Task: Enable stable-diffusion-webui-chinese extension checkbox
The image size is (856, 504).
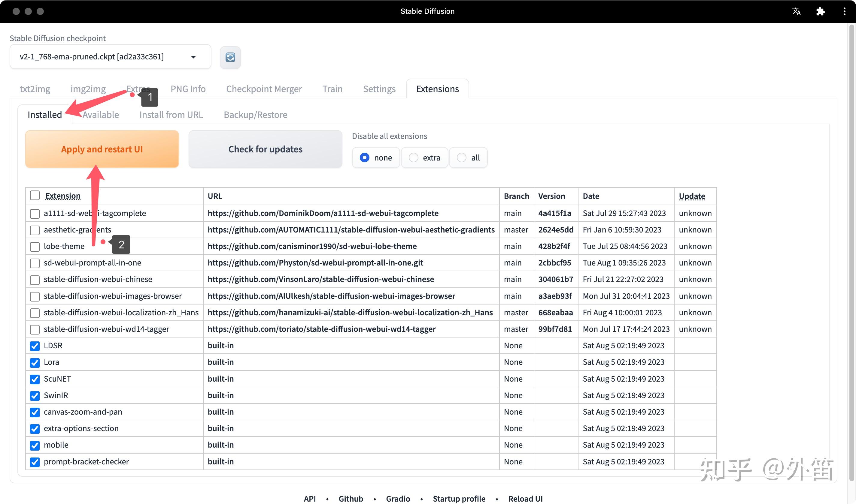Action: (35, 280)
